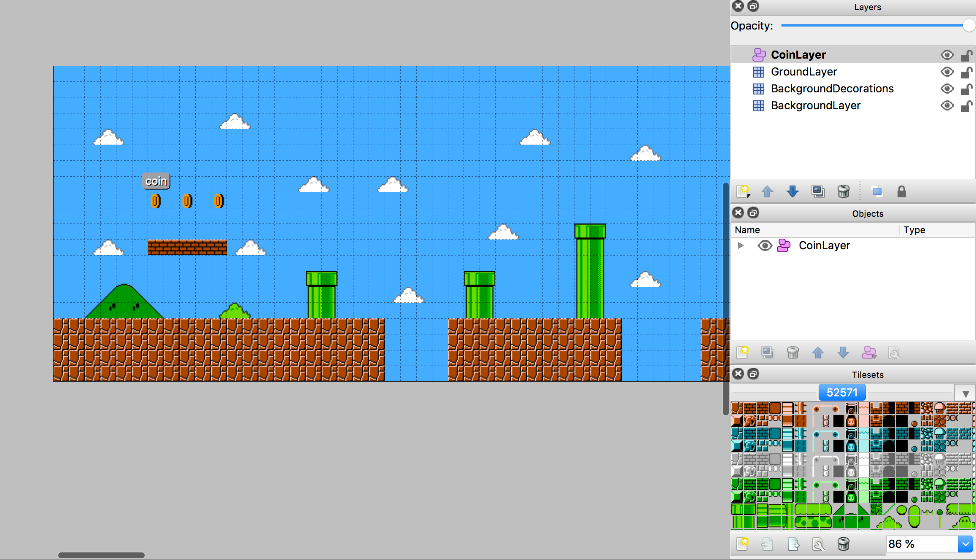Add a new tileset with New icon
This screenshot has height=560, width=976.
pos(743,544)
